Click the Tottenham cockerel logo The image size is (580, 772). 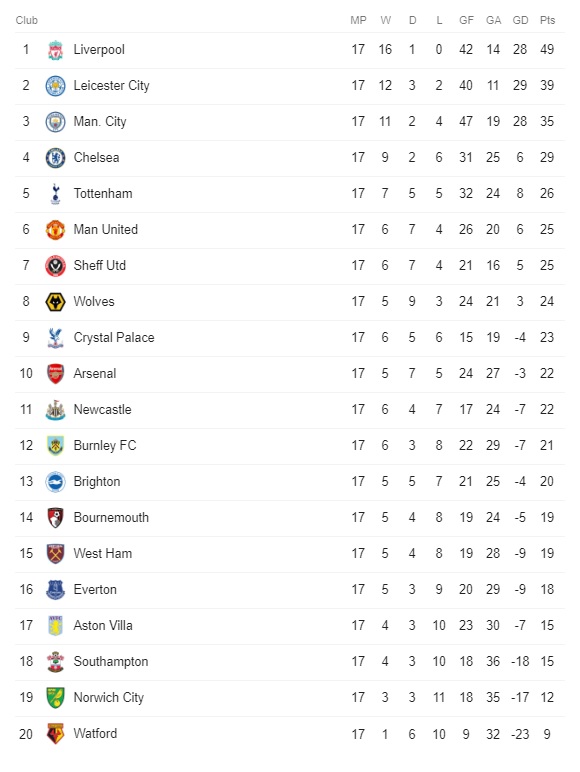click(55, 194)
